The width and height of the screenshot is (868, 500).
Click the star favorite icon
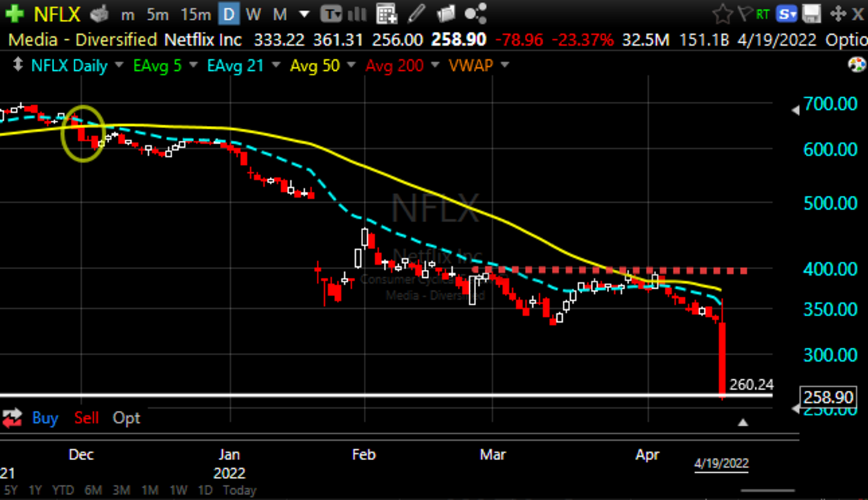click(721, 13)
